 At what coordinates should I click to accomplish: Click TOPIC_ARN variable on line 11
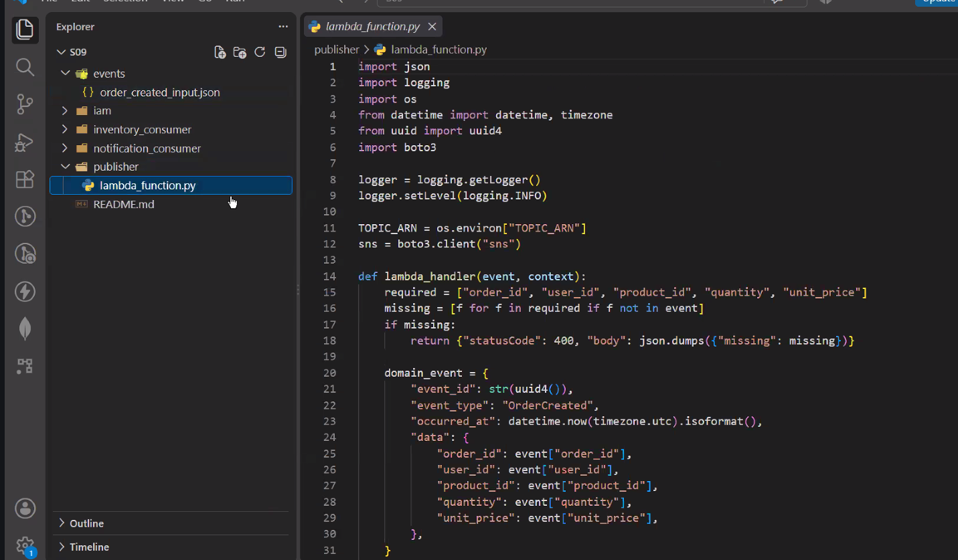pos(388,228)
